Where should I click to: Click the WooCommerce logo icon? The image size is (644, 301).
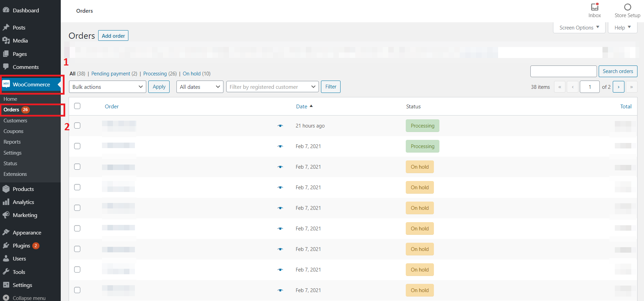pyautogui.click(x=6, y=84)
